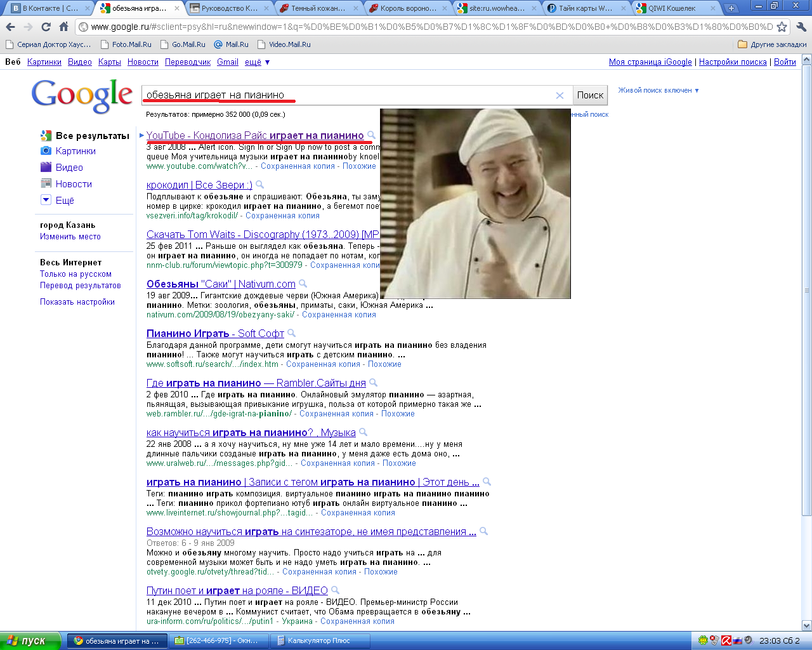
Task: Open Настройки поиска link
Action: [x=733, y=62]
